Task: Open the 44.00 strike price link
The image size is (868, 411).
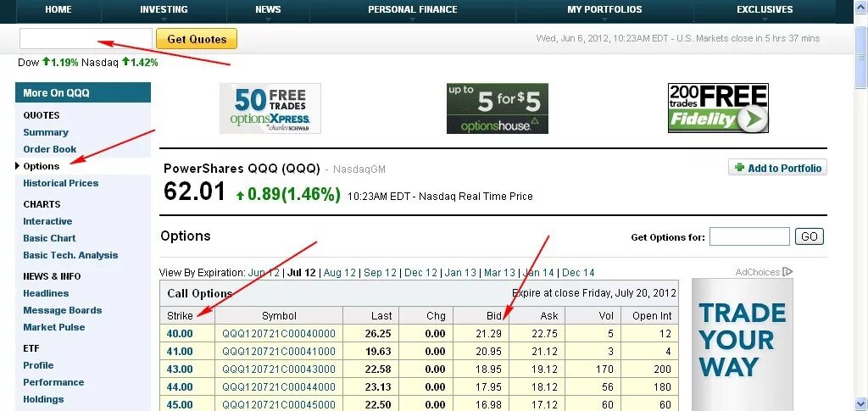Action: 180,386
